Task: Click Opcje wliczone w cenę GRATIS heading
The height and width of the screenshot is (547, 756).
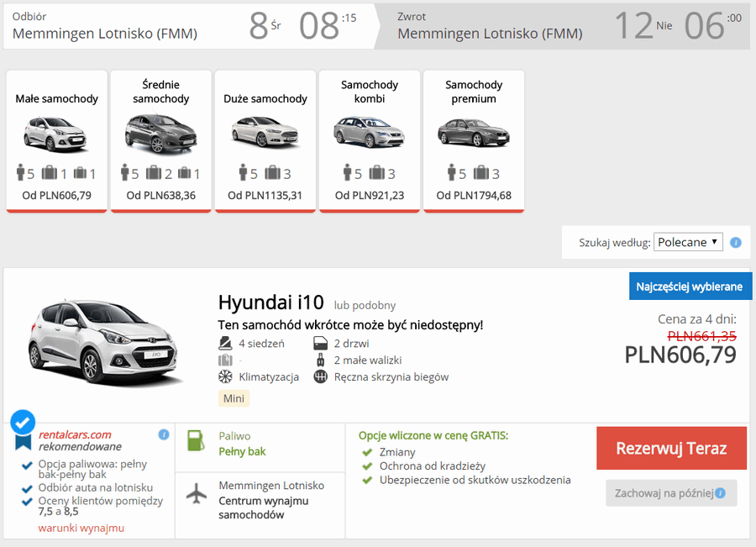Action: click(433, 435)
